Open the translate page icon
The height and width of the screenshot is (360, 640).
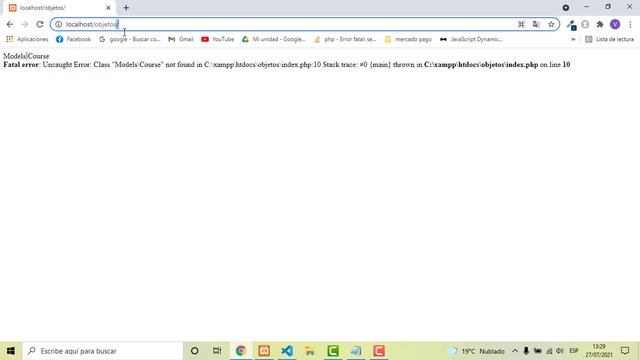pos(536,24)
